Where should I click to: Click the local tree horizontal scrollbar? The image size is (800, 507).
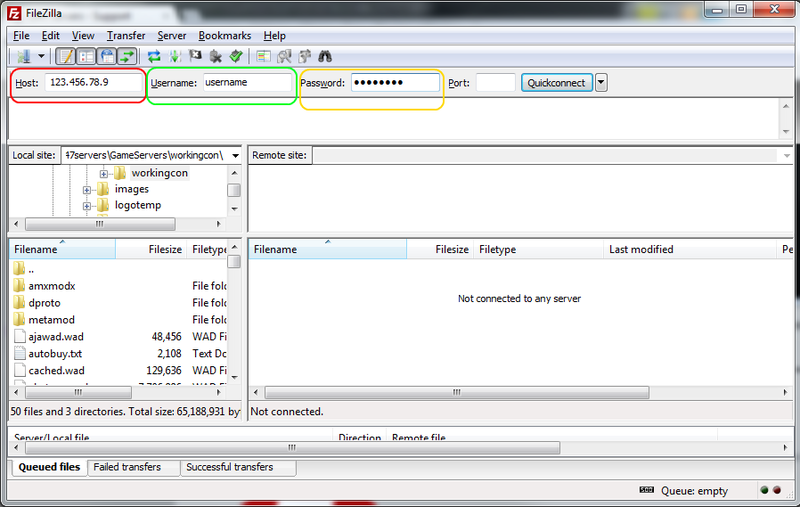pos(100,224)
